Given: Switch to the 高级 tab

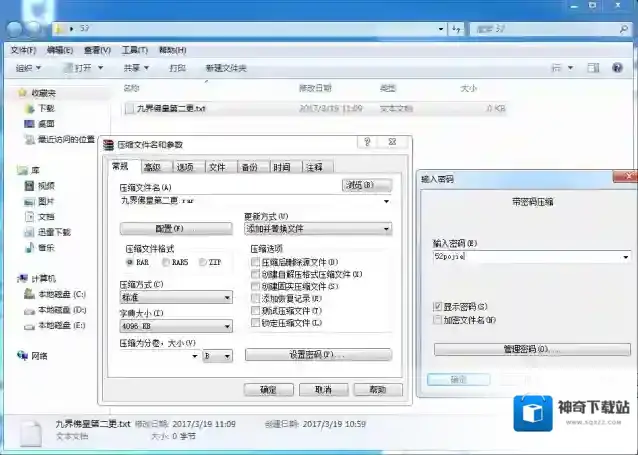Looking at the screenshot, I should pos(152,167).
